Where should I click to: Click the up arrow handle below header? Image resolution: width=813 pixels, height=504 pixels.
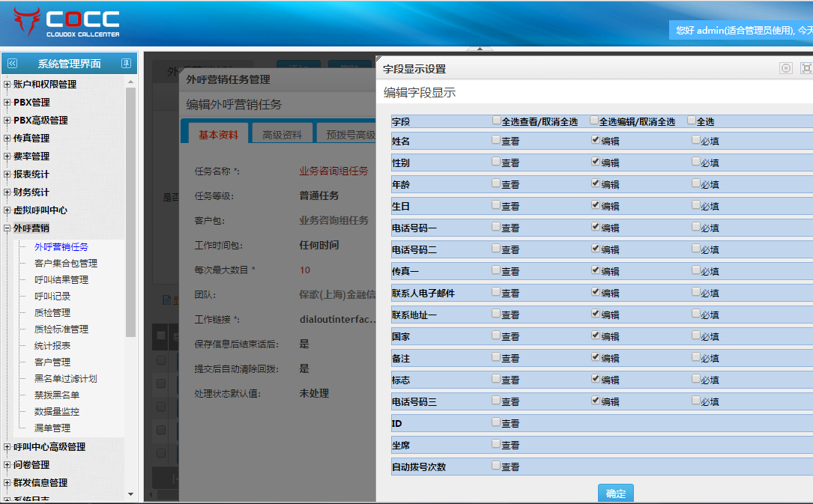[480, 49]
